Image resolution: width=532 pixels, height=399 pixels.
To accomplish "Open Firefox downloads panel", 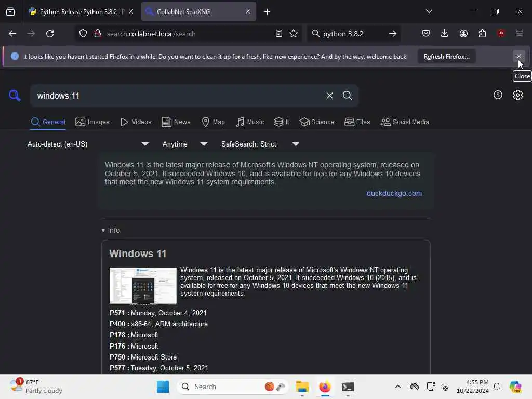I will click(x=445, y=33).
